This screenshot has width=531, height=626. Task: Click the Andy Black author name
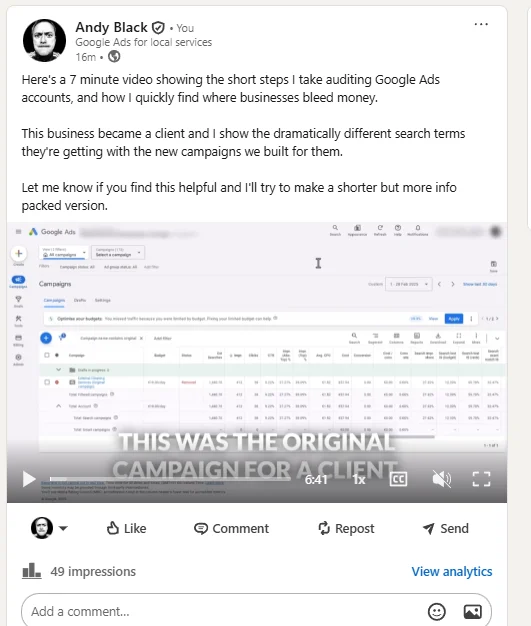click(111, 27)
